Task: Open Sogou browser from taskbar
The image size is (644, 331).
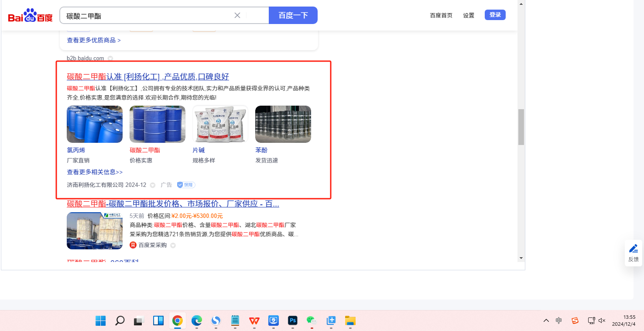Action: [x=216, y=321]
